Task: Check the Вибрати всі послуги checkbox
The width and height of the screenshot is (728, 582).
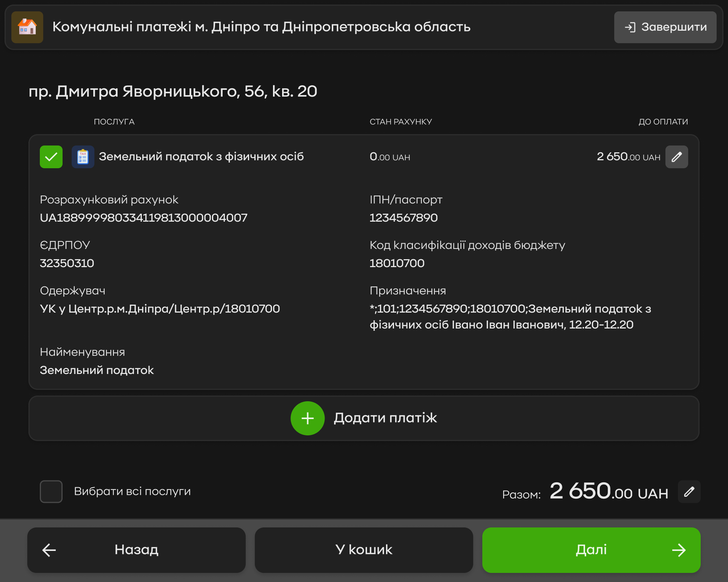Action: point(51,491)
